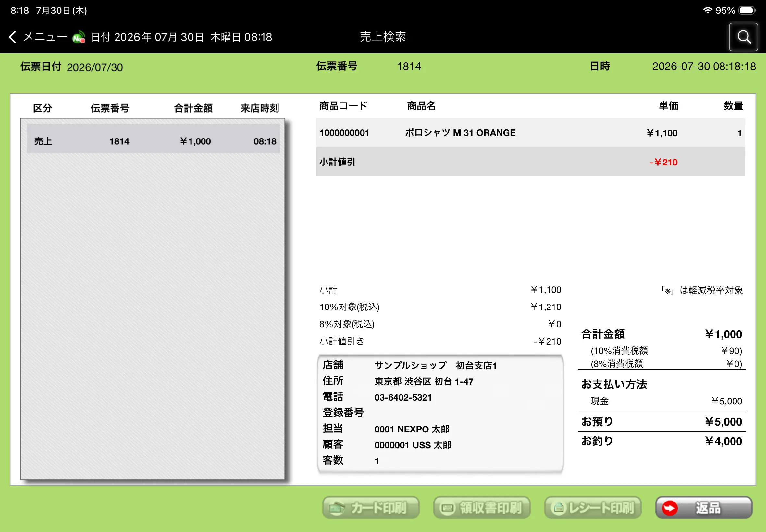Tap the 「※」は軽減税率対象 note

(701, 290)
